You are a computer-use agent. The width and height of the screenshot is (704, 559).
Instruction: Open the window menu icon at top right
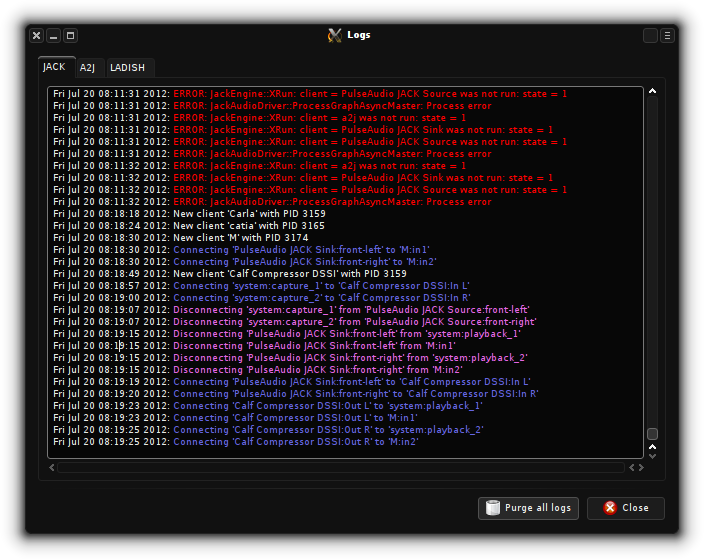click(x=667, y=35)
